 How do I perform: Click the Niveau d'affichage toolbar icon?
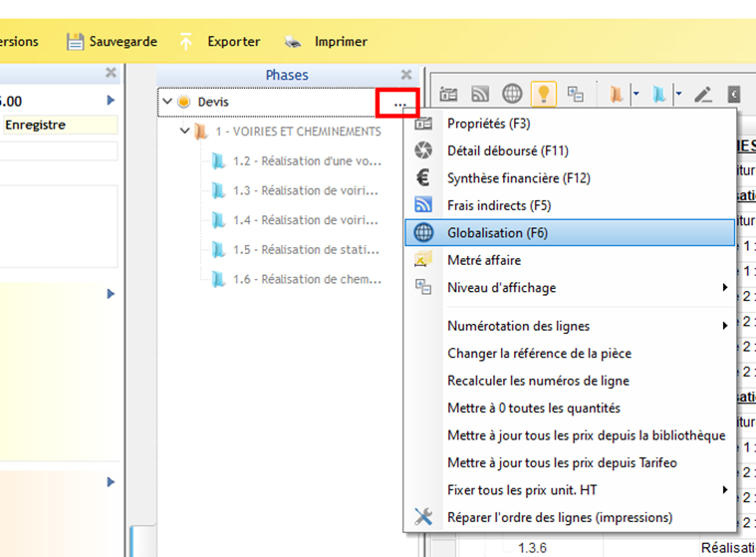pos(575,94)
